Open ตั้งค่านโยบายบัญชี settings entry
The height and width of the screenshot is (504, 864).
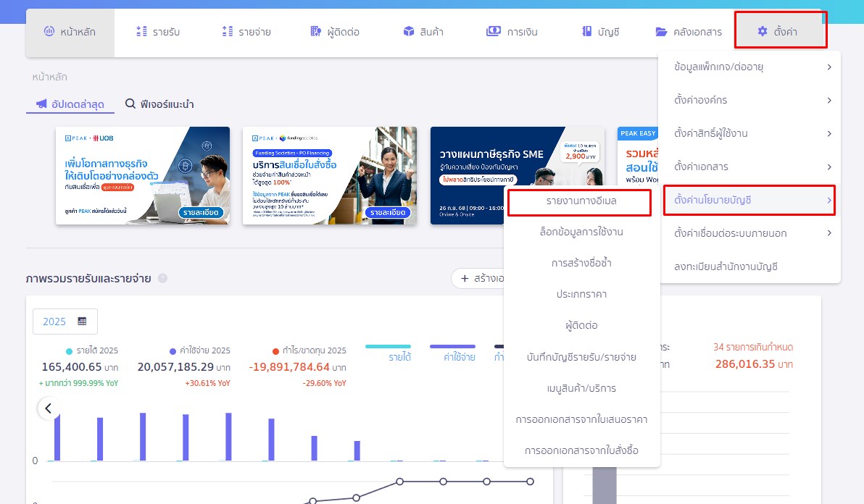tap(749, 201)
